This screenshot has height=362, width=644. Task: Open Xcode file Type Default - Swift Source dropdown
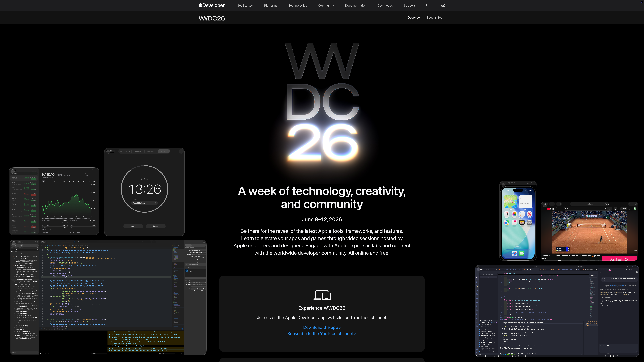(198, 252)
